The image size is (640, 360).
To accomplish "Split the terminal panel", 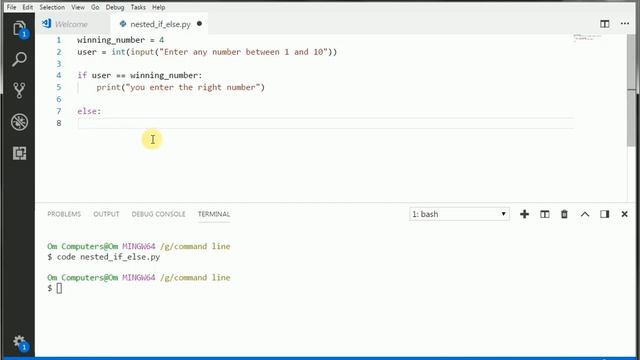I will tap(544, 214).
